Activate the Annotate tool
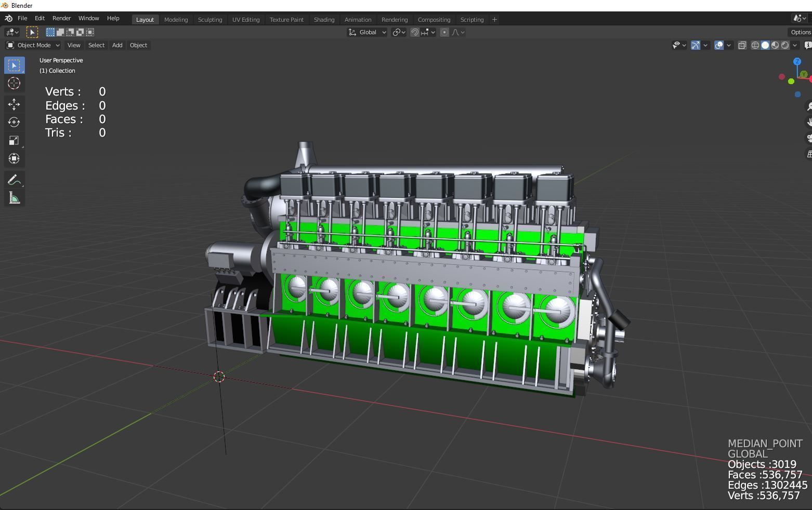Image resolution: width=812 pixels, height=510 pixels. point(14,180)
